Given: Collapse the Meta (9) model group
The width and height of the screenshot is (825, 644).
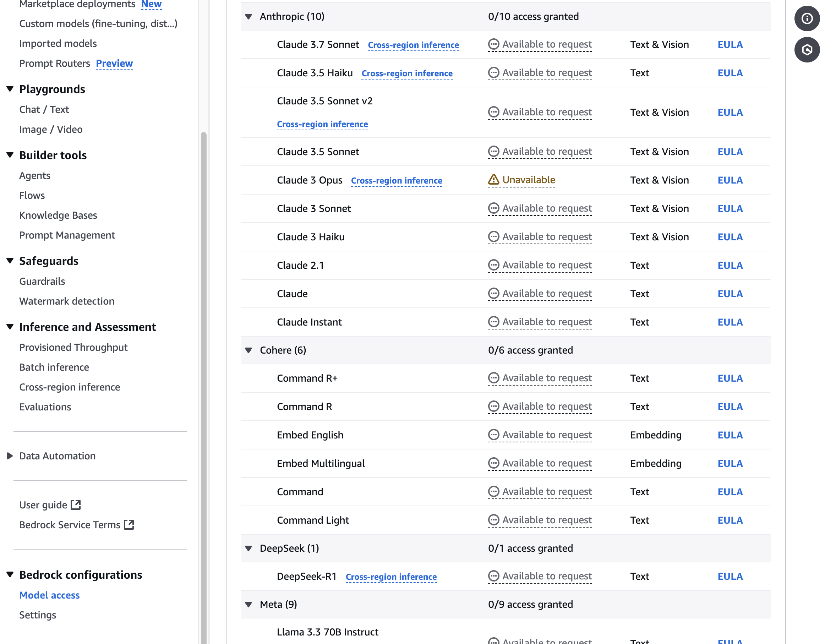Looking at the screenshot, I should click(x=248, y=604).
